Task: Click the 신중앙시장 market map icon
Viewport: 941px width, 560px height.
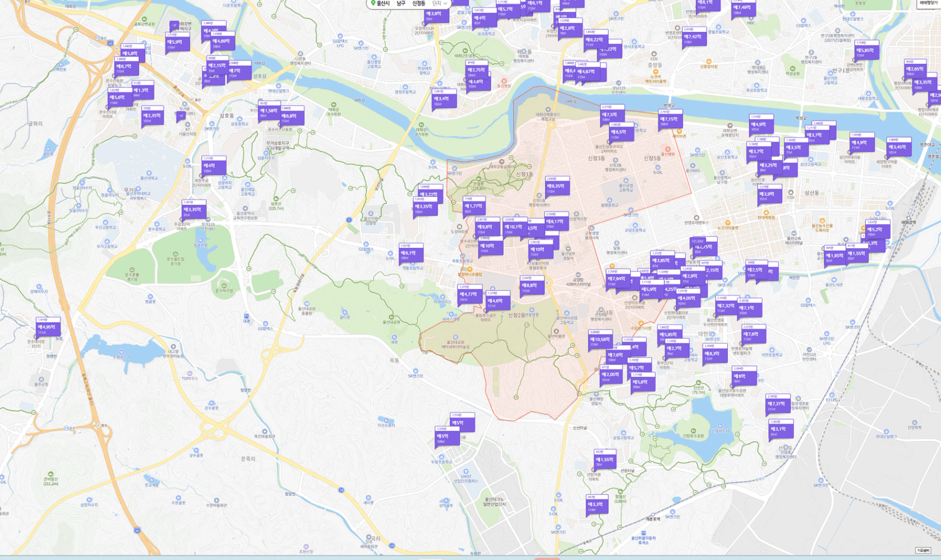Action: point(709,62)
